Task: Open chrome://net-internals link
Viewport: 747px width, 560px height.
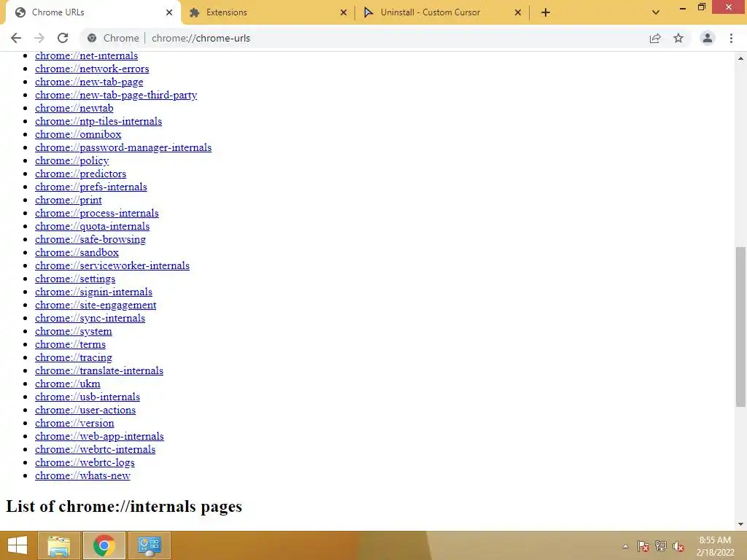Action: click(86, 55)
